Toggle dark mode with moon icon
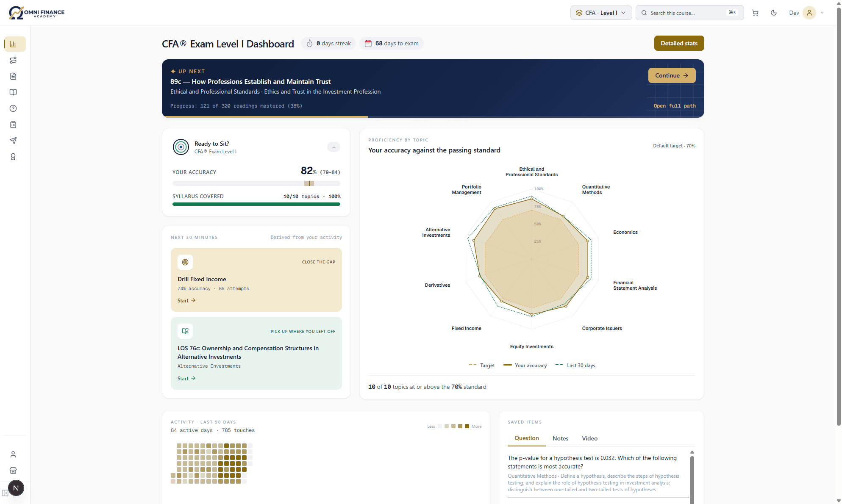Image resolution: width=842 pixels, height=504 pixels. tap(774, 13)
